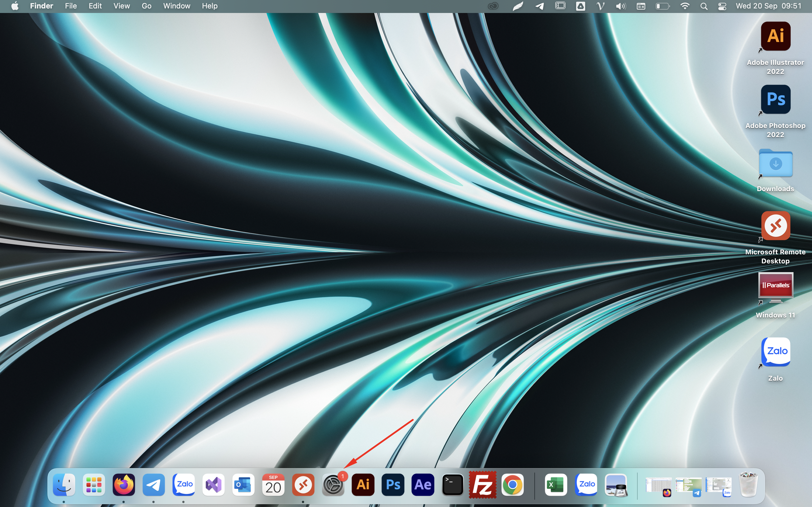The width and height of the screenshot is (812, 507).
Task: Open Terminal from the Dock
Action: 453,485
